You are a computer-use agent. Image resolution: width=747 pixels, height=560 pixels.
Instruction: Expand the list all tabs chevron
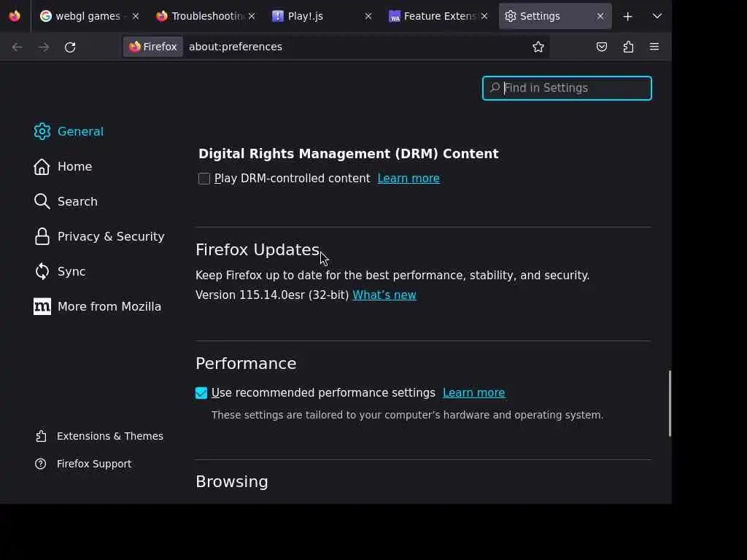pos(657,16)
